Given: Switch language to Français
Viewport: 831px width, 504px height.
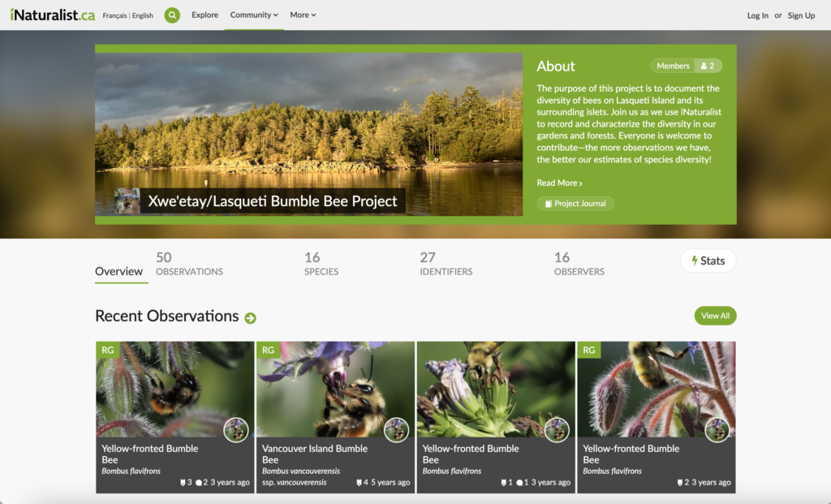Looking at the screenshot, I should tap(114, 15).
